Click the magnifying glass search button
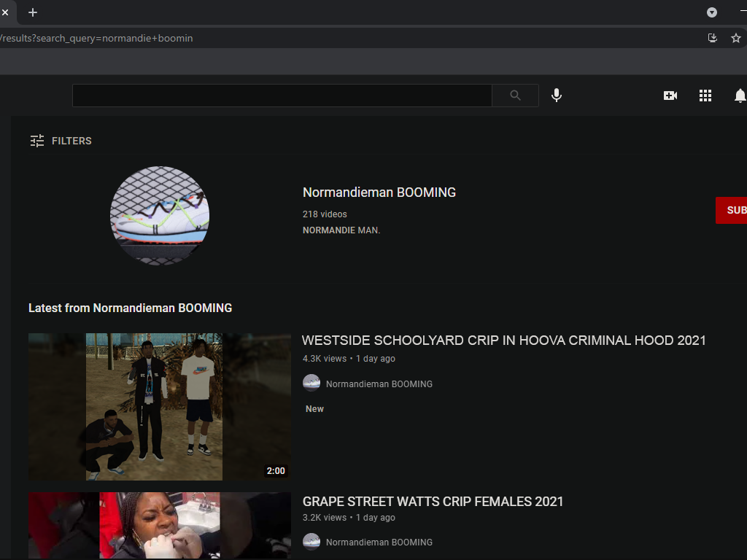 tap(515, 96)
